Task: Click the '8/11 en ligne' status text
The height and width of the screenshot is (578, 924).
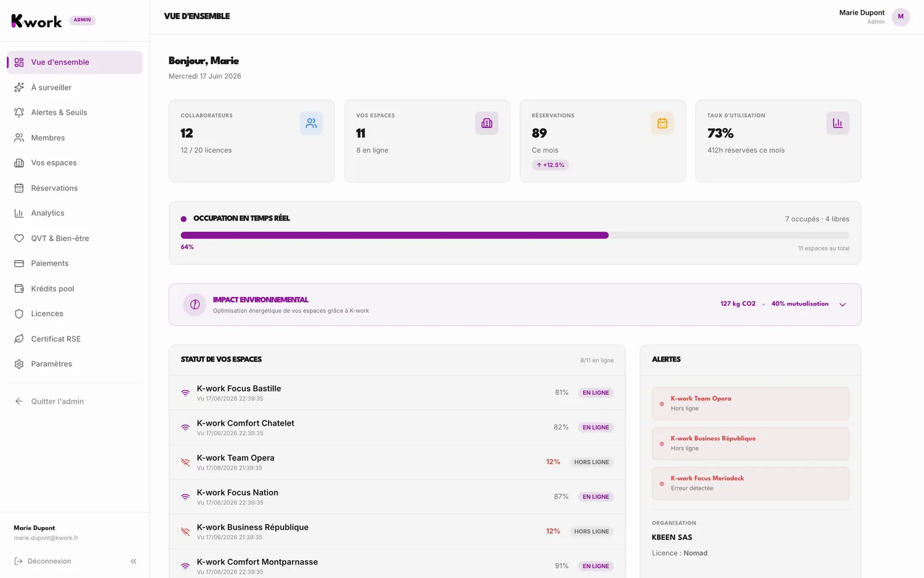Action: coord(597,360)
